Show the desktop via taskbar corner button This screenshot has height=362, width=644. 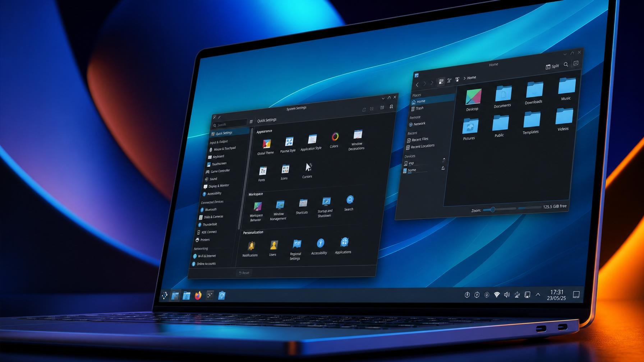click(x=576, y=294)
